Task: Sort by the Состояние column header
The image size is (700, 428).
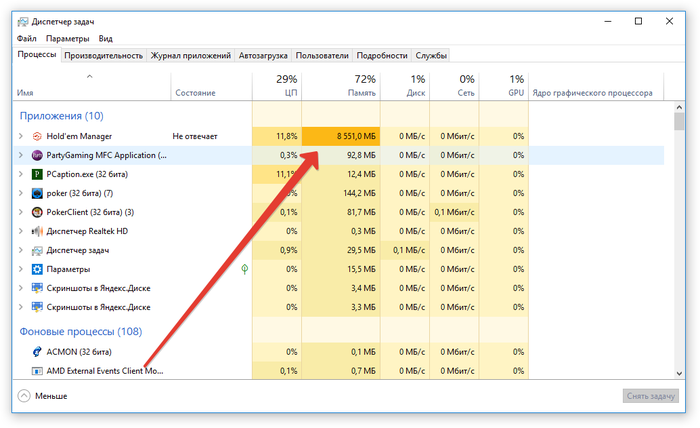Action: tap(211, 86)
